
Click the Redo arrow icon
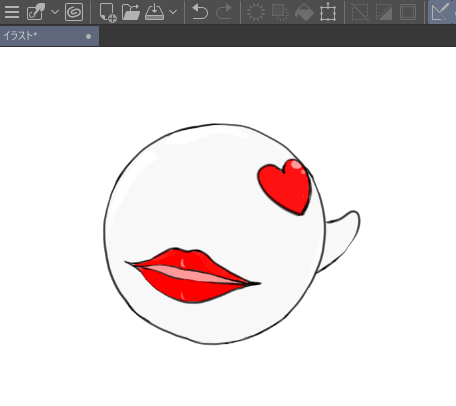224,12
